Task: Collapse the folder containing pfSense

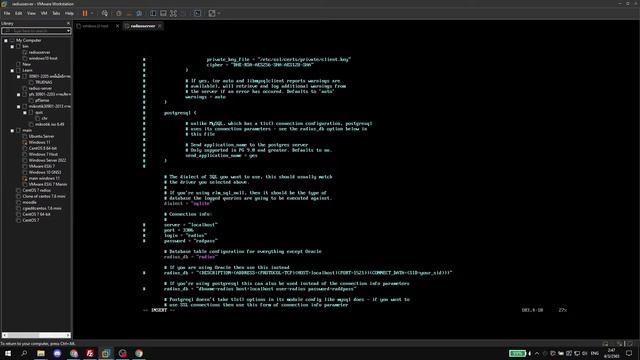Action: click(18, 94)
